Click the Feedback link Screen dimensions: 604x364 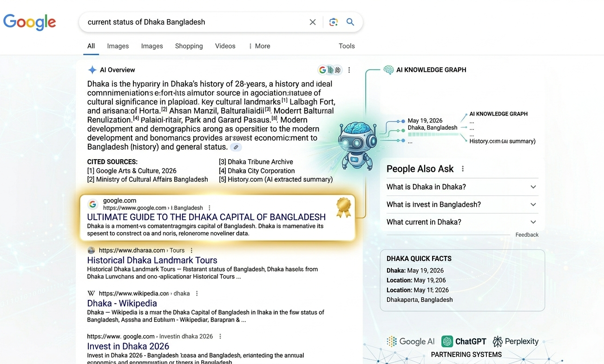(x=527, y=235)
